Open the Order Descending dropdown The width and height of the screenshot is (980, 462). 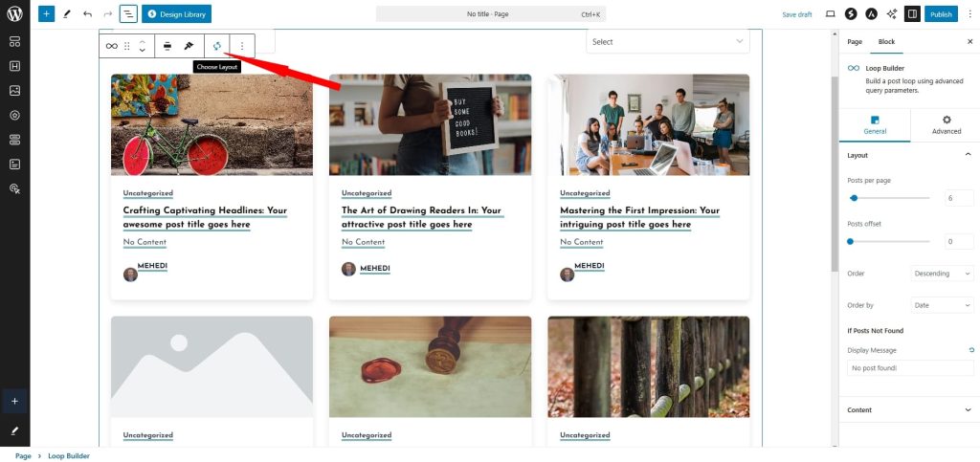tap(942, 274)
